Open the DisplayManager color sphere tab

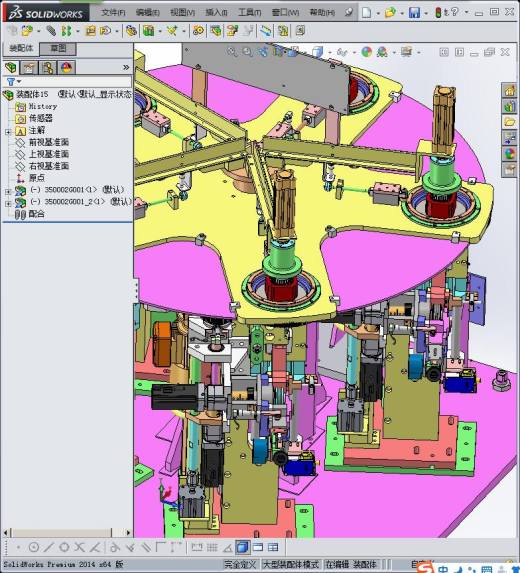coord(66,68)
